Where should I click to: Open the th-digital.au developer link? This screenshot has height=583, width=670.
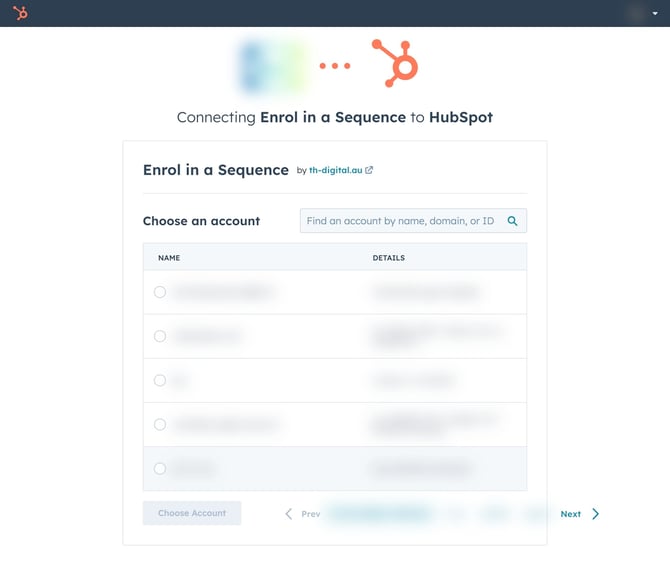pos(335,171)
